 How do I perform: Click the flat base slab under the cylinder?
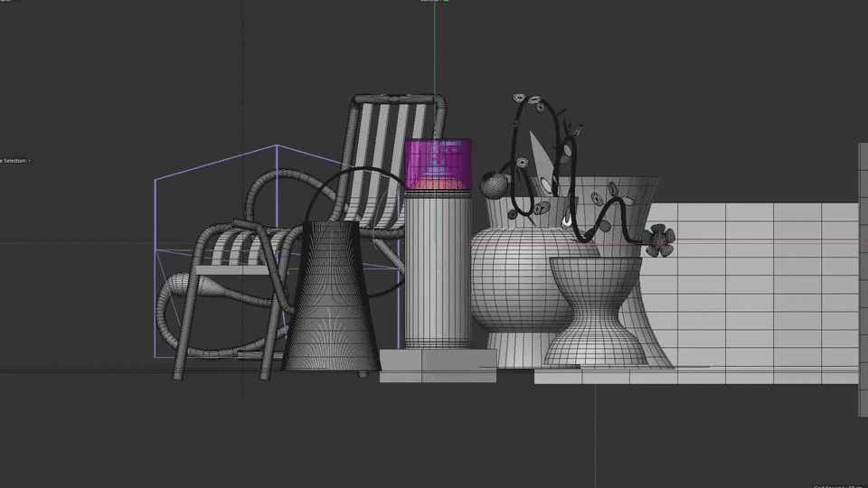pos(438,361)
